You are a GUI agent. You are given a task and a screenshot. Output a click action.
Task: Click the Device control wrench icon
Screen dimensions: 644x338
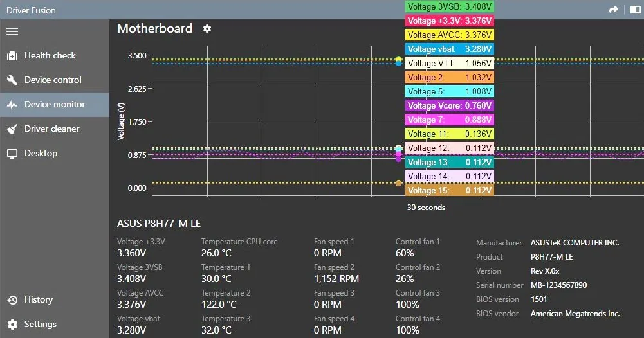[12, 80]
